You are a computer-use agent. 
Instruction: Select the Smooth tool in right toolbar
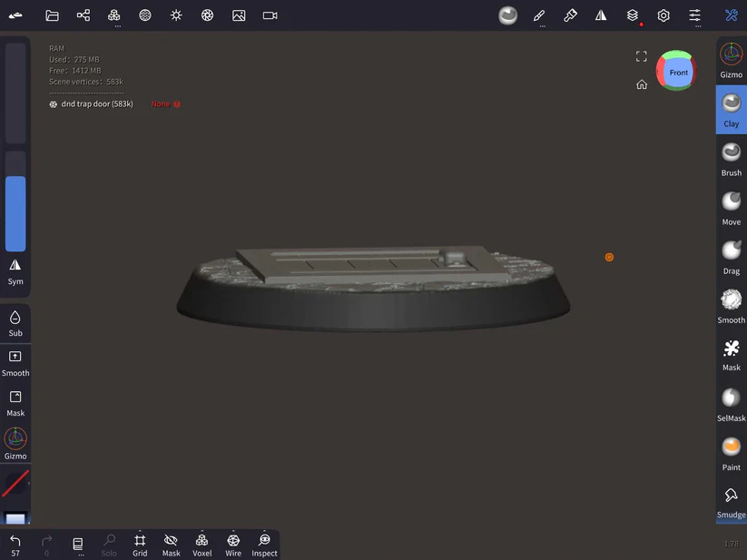coord(732,307)
